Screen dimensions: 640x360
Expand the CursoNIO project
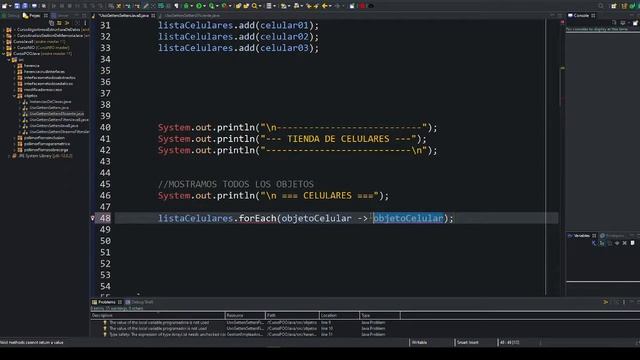pyautogui.click(x=4, y=47)
